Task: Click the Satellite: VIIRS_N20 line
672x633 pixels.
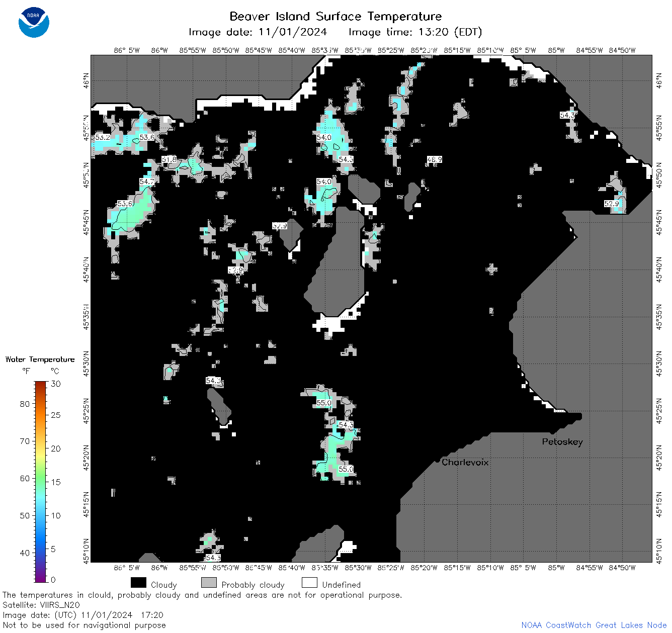Action: [41, 605]
